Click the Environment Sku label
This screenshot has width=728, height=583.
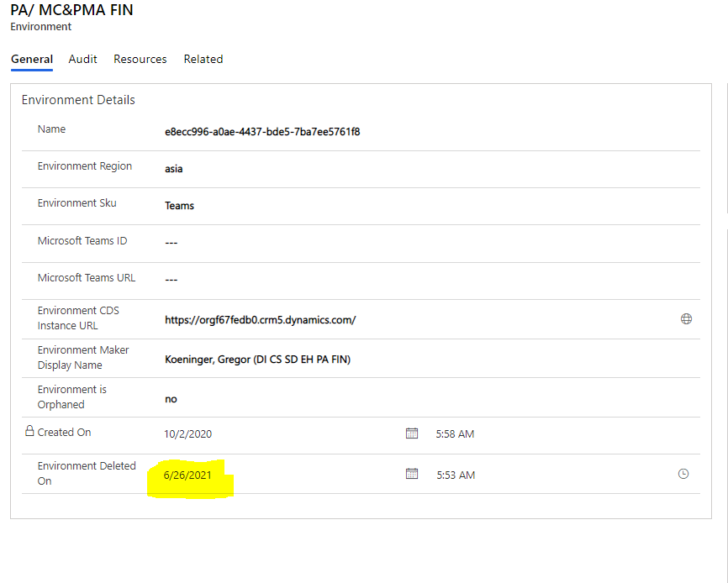77,203
